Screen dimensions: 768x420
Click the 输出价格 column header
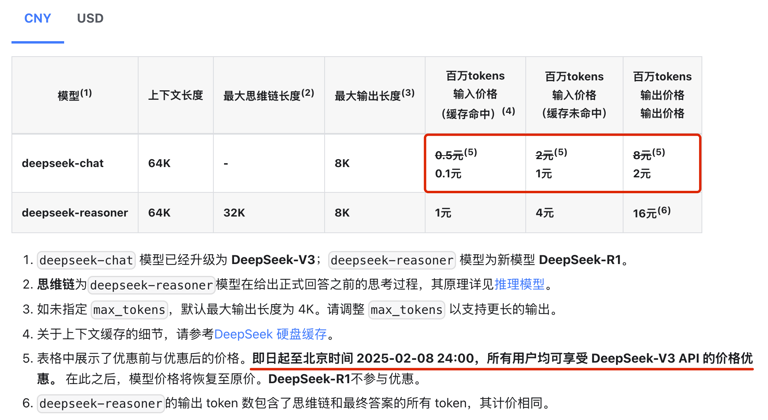[661, 95]
